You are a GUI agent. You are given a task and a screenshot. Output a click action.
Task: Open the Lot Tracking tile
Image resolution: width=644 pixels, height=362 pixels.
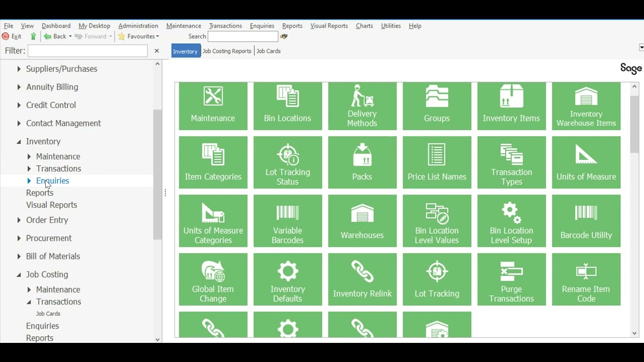[437, 279]
